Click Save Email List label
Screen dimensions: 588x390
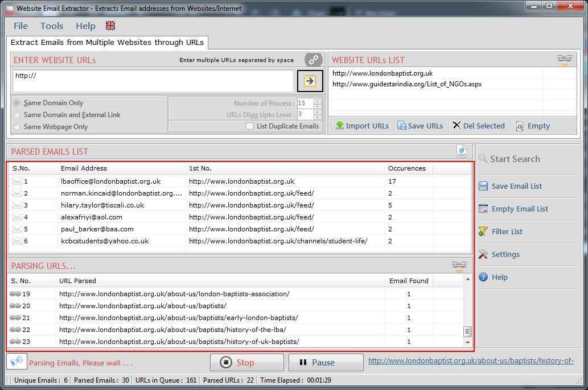coord(516,186)
